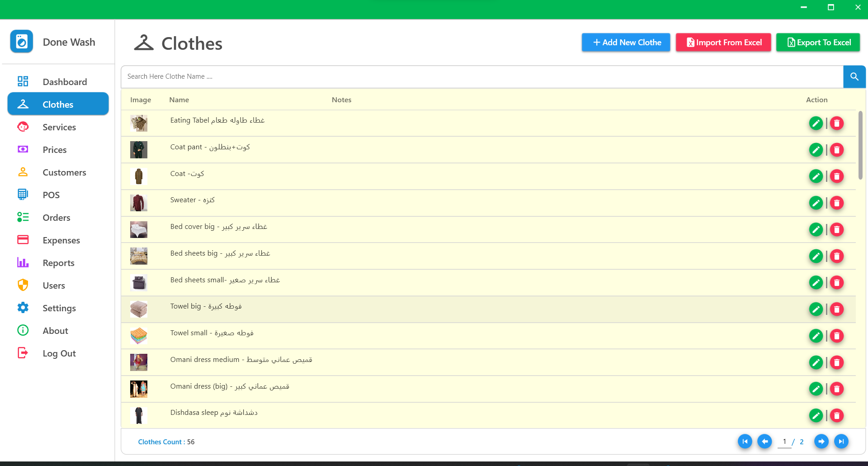This screenshot has width=868, height=466.
Task: Open the Reports page
Action: (x=58, y=263)
